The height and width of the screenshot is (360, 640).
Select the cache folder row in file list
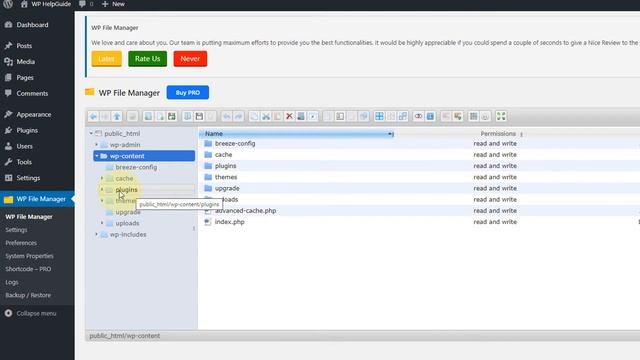[x=419, y=154]
